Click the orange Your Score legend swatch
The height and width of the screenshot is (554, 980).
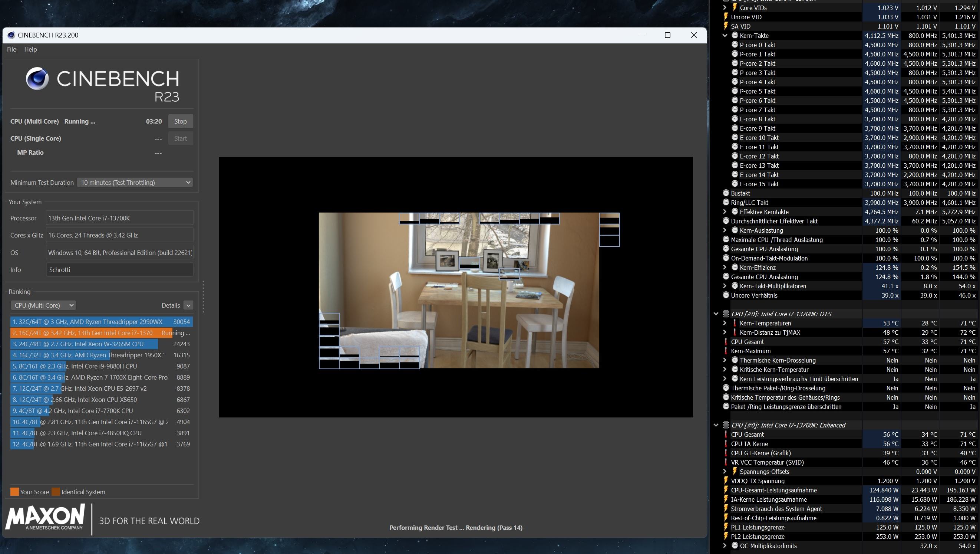[14, 492]
